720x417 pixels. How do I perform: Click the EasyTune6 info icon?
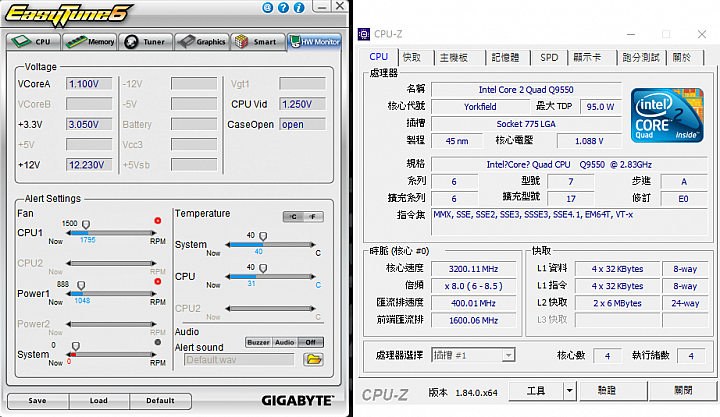299,7
